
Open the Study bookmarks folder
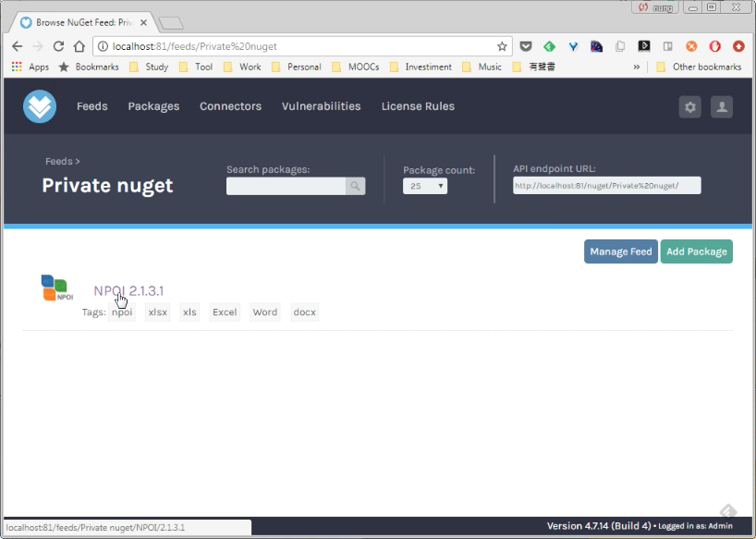150,67
